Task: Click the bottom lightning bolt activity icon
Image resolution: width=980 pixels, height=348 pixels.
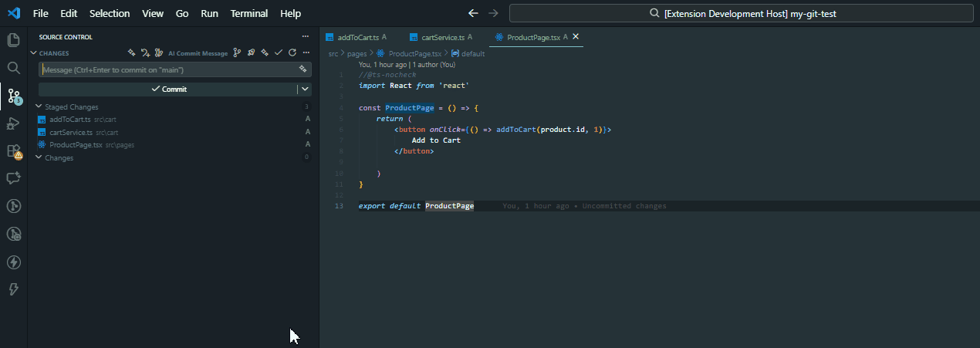Action: [13, 289]
